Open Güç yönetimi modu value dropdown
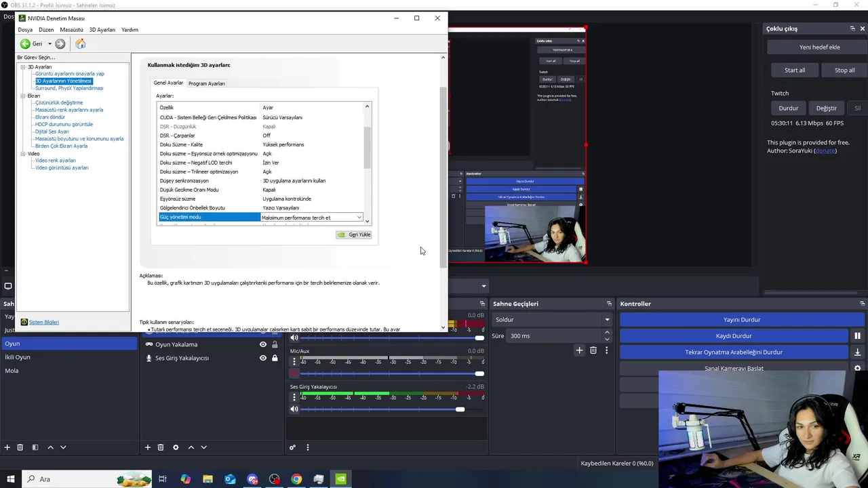868x488 pixels. (x=359, y=218)
